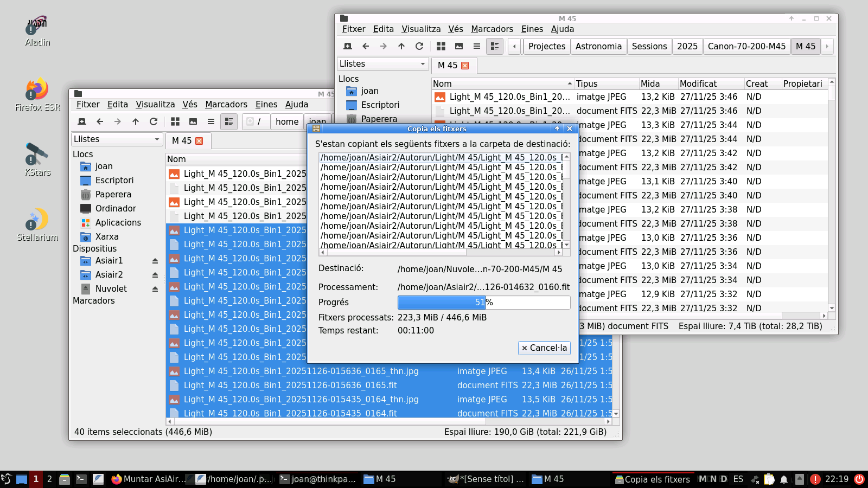This screenshot has width=868, height=488.
Task: Reload the folder in the right window
Action: coord(419,46)
